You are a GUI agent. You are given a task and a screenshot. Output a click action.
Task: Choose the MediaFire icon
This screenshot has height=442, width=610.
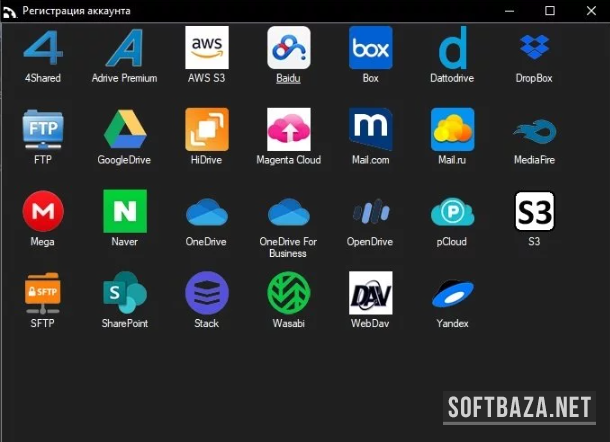(534, 130)
